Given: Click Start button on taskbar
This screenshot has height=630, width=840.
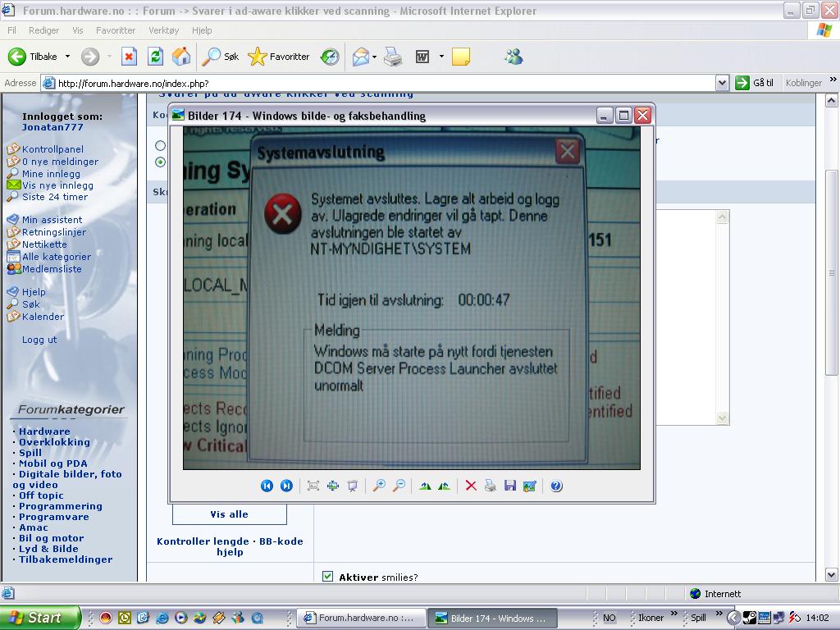Looking at the screenshot, I should point(39,618).
